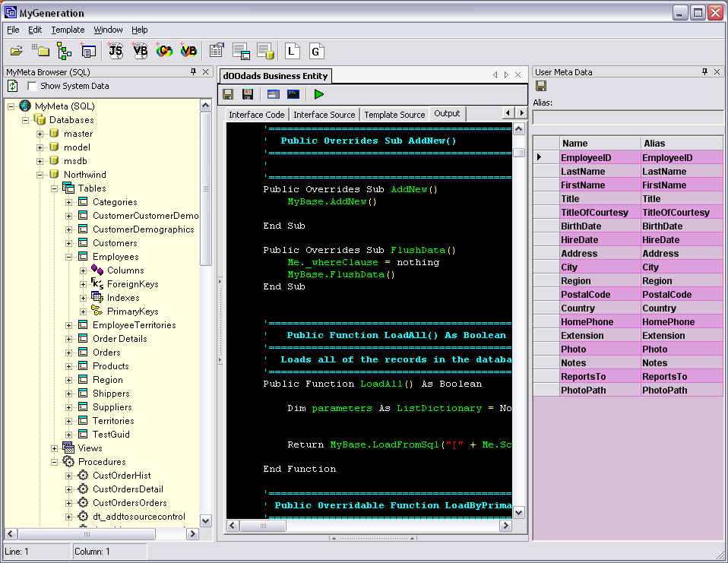This screenshot has width=728, height=563.
Task: Expand the Orders table node
Action: pos(68,353)
